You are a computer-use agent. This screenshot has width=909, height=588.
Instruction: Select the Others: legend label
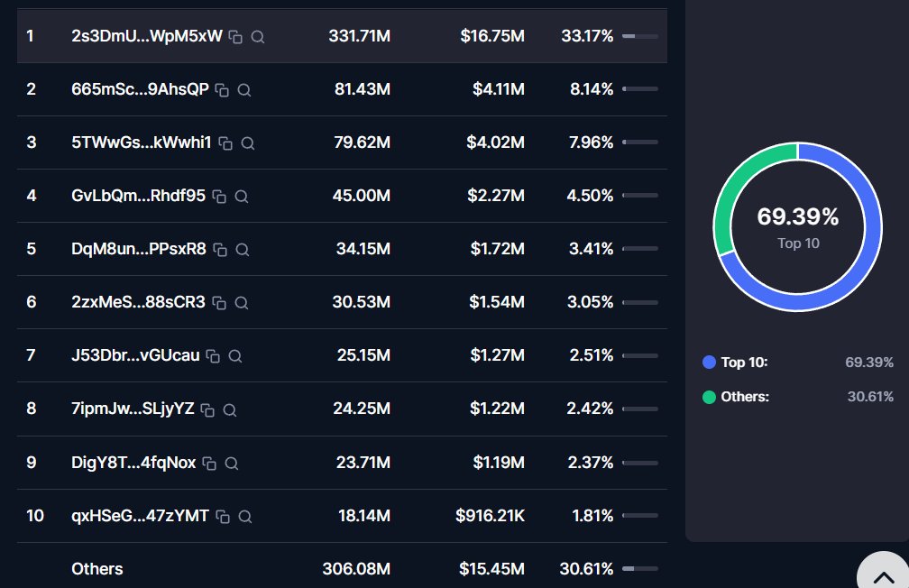(745, 397)
